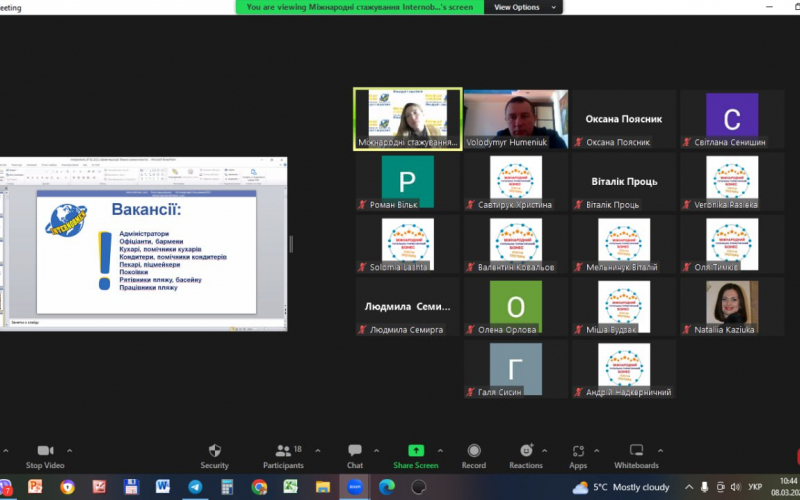Click the muted mic icon beside Галя Сисин
The height and width of the screenshot is (500, 800).
(x=470, y=392)
